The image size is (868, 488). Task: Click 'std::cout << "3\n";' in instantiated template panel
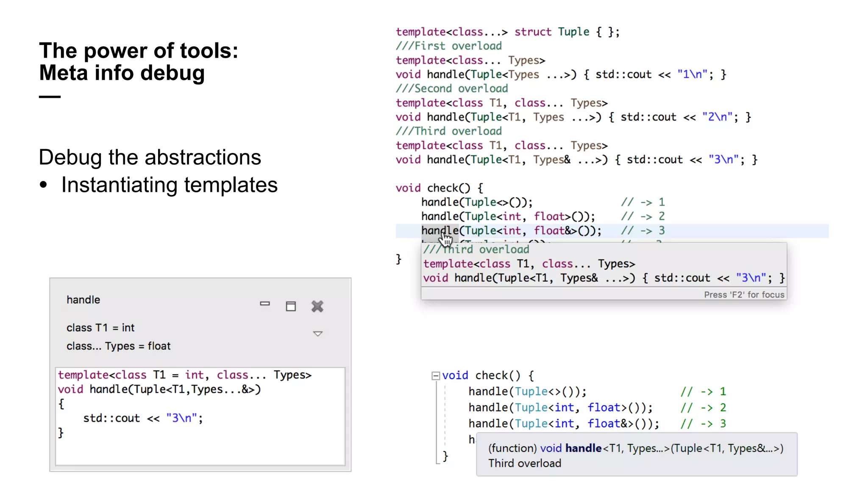143,418
